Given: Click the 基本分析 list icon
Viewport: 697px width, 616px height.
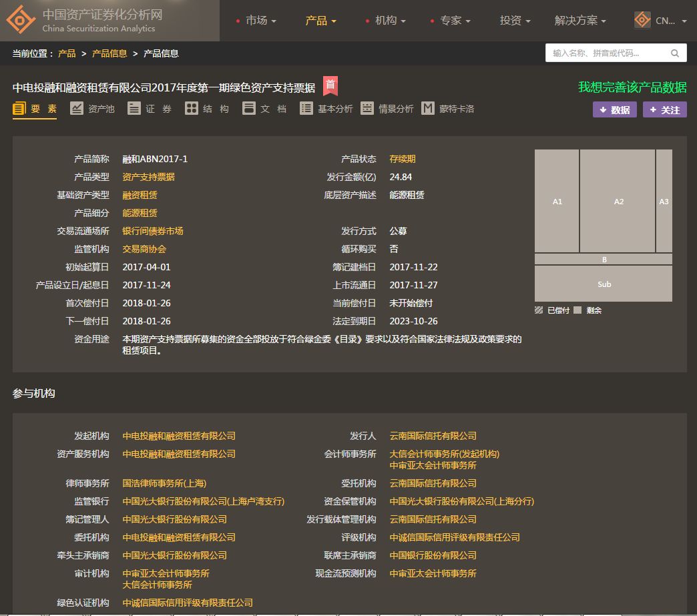Looking at the screenshot, I should tap(306, 108).
